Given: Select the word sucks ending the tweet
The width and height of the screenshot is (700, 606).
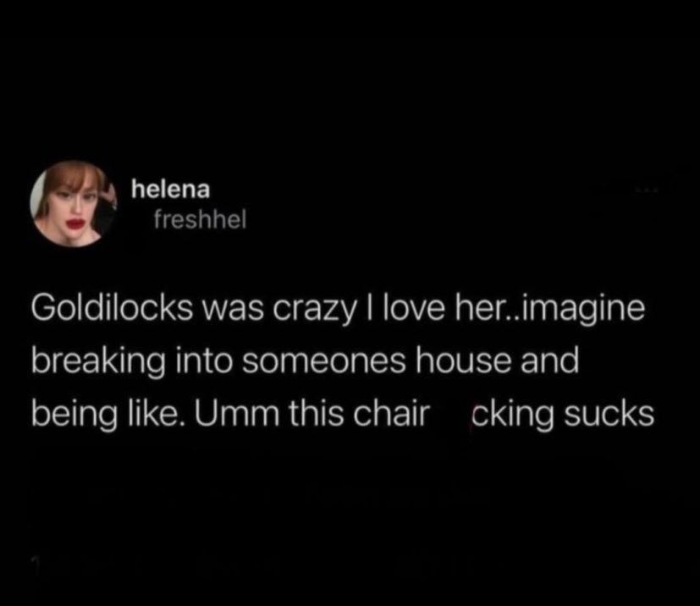Looking at the screenshot, I should (609, 414).
